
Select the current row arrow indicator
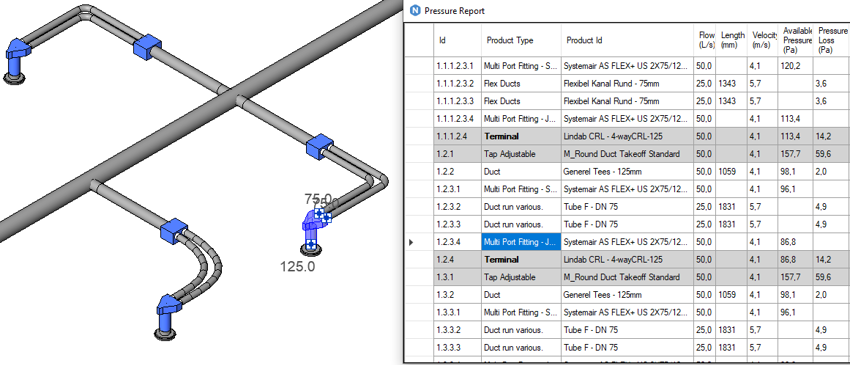(x=410, y=242)
